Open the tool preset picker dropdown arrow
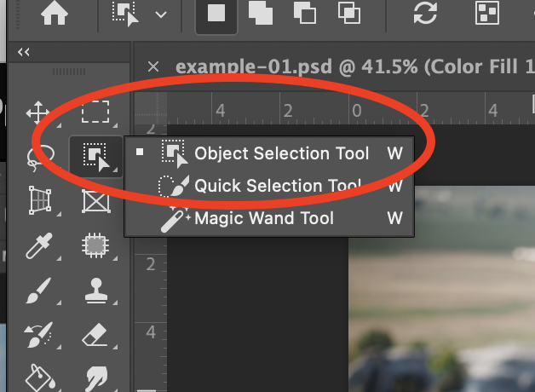 click(x=160, y=14)
